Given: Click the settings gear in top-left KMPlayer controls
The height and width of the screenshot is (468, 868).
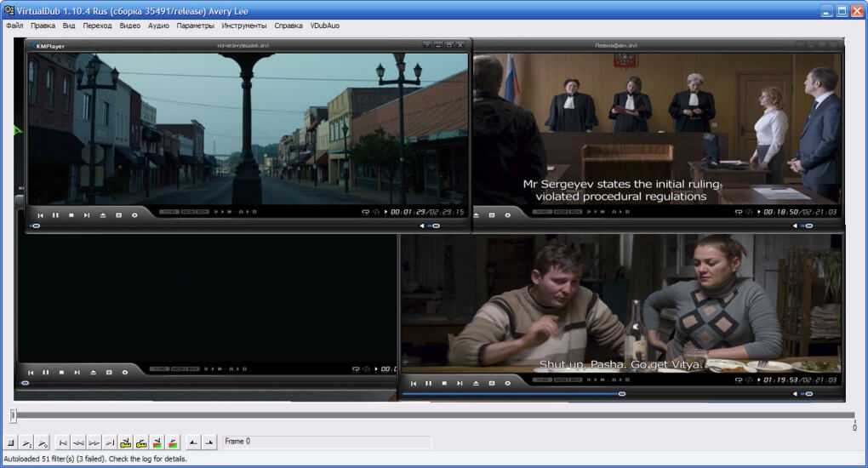Looking at the screenshot, I should 134,215.
